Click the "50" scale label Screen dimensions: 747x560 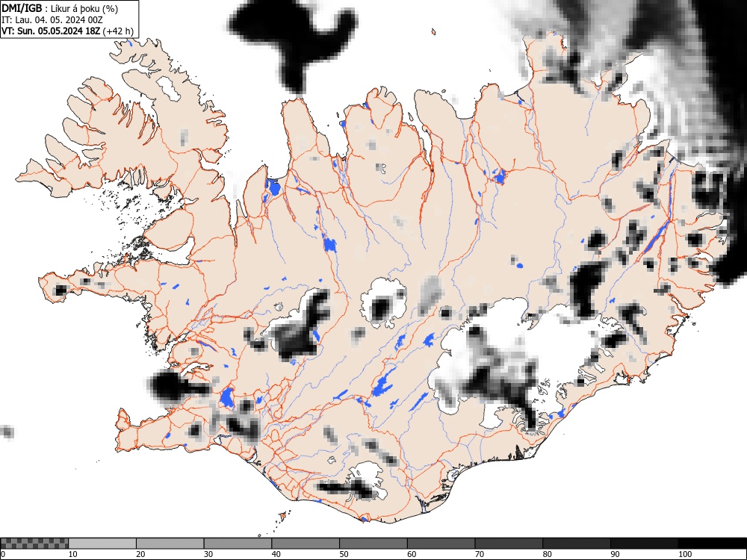[344, 554]
